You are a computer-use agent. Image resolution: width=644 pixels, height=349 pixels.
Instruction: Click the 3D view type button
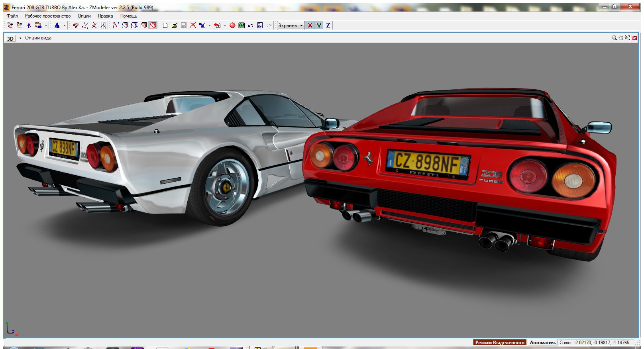[x=10, y=38]
